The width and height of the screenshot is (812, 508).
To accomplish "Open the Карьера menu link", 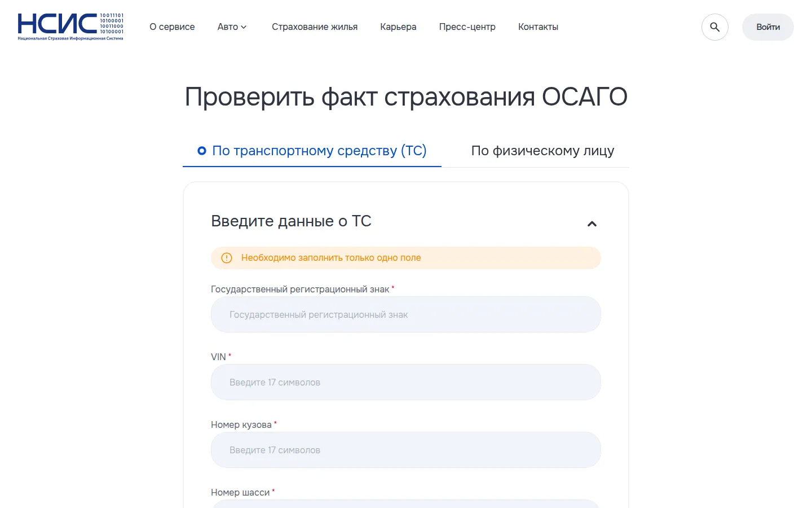I will click(x=398, y=27).
